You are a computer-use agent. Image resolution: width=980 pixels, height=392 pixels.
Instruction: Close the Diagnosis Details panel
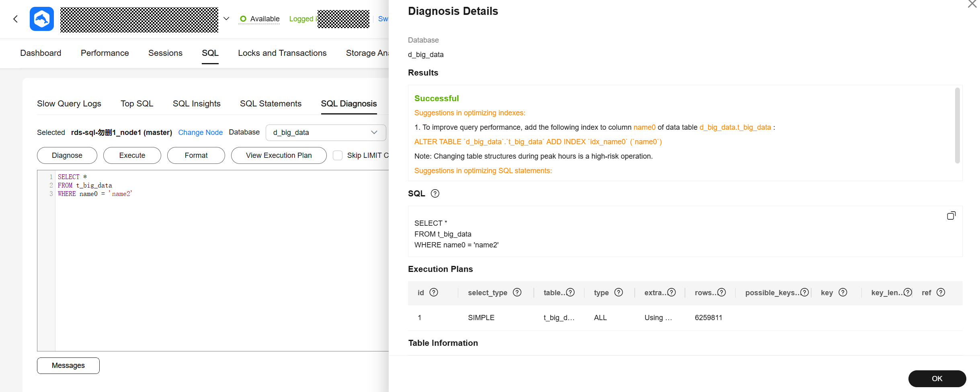[972, 4]
